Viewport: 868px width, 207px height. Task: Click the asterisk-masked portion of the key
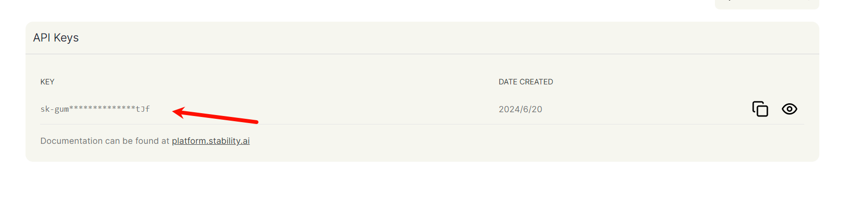[102, 109]
